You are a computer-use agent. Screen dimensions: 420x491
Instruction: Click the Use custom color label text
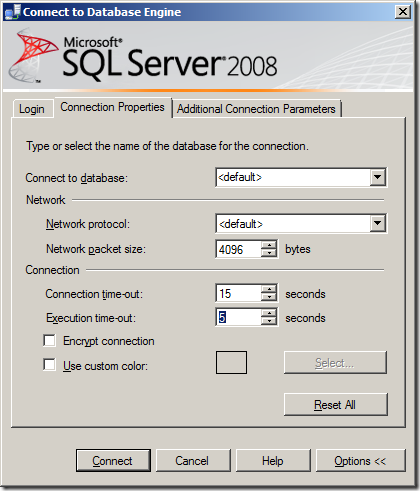(105, 366)
